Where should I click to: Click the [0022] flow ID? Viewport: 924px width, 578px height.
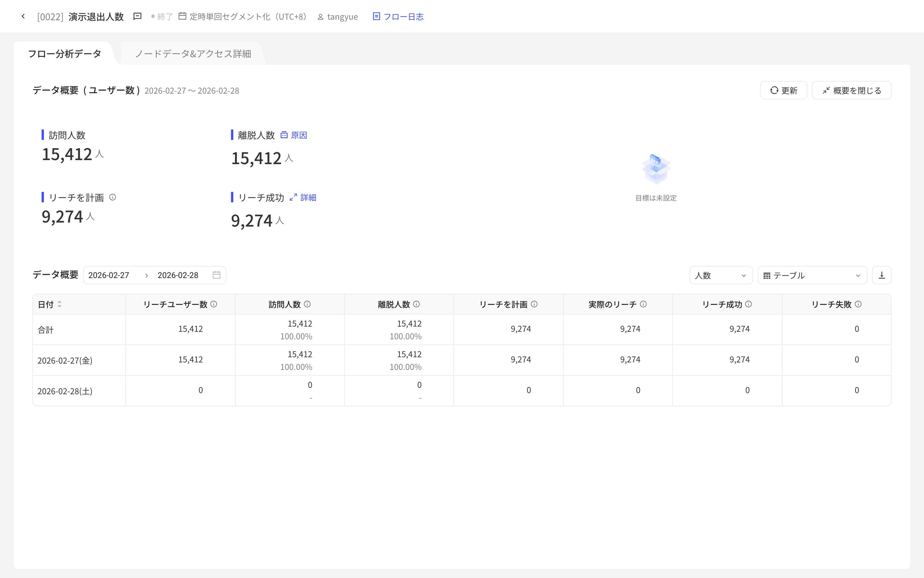tap(50, 17)
